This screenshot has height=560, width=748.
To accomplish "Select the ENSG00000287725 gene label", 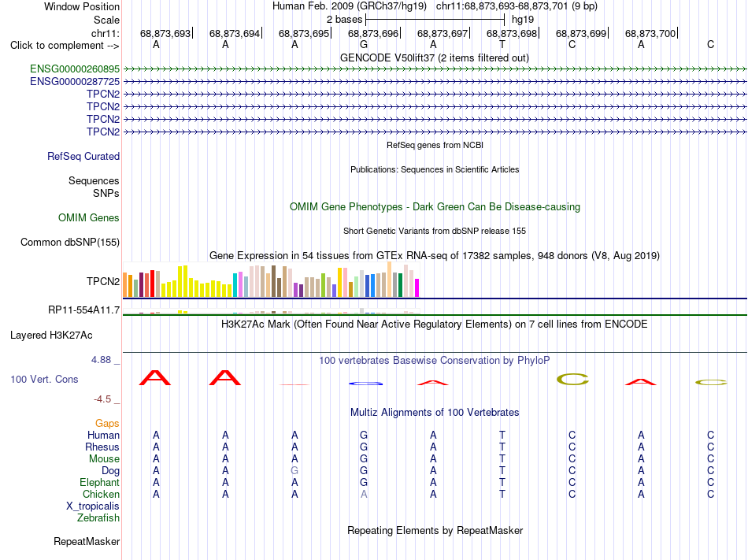I will click(x=75, y=82).
